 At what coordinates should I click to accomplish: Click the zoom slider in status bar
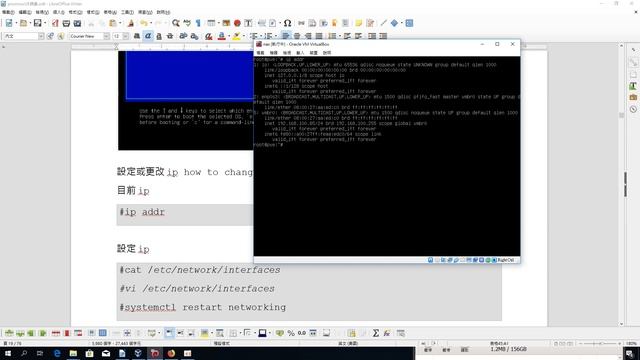[x=600, y=344]
